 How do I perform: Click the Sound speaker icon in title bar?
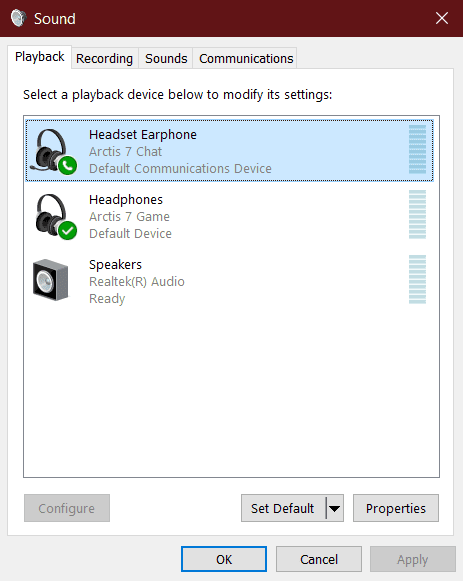(x=19, y=18)
